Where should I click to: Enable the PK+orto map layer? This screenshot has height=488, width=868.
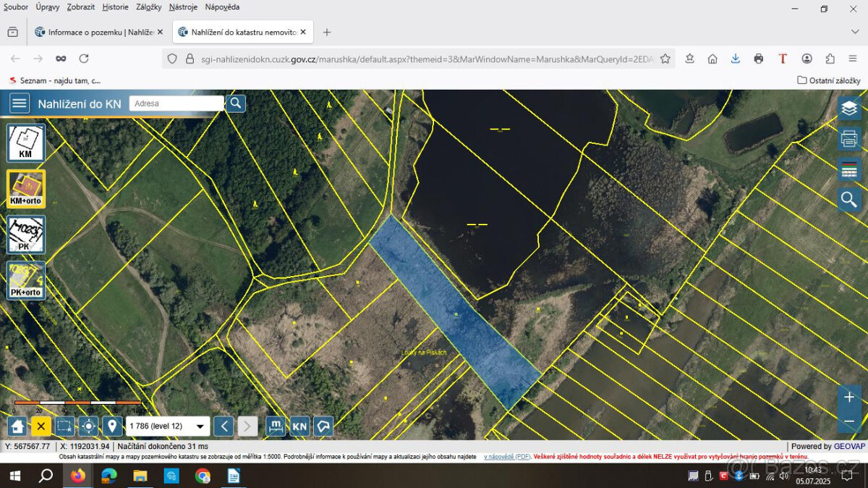[26, 281]
